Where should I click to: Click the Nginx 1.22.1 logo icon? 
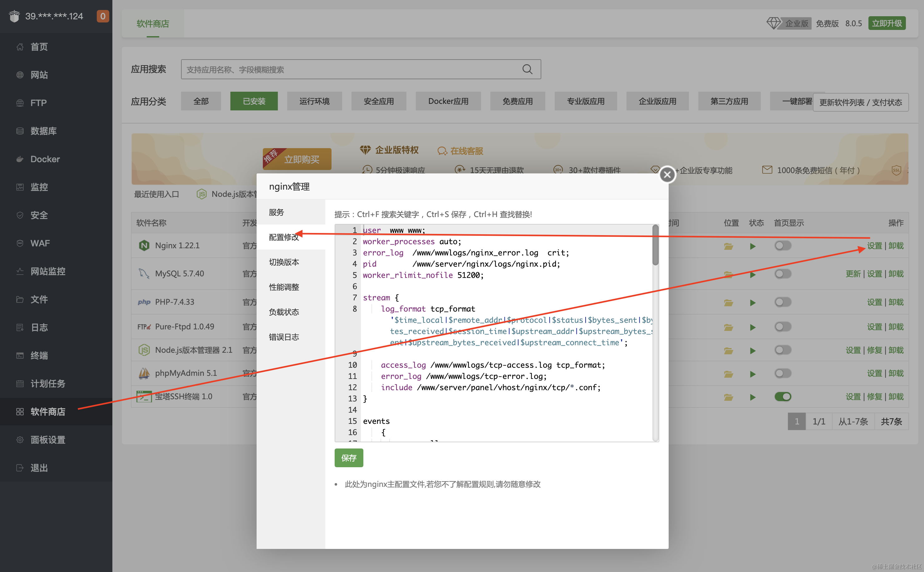144,245
